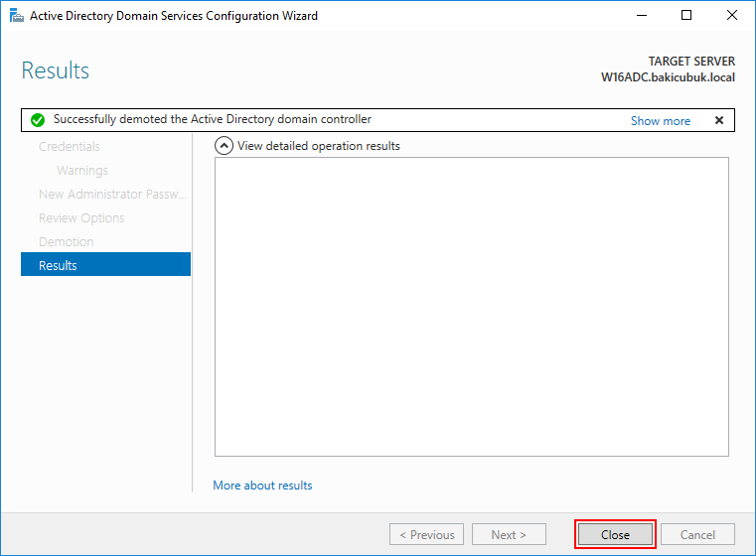Image resolution: width=756 pixels, height=556 pixels.
Task: Click the wizard app icon in title bar
Action: 17,16
